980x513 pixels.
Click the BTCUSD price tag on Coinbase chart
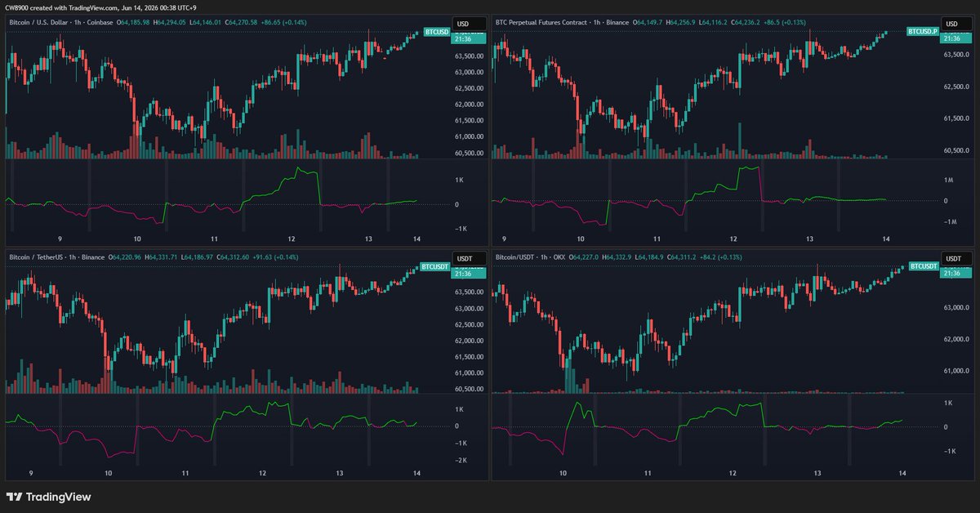436,32
